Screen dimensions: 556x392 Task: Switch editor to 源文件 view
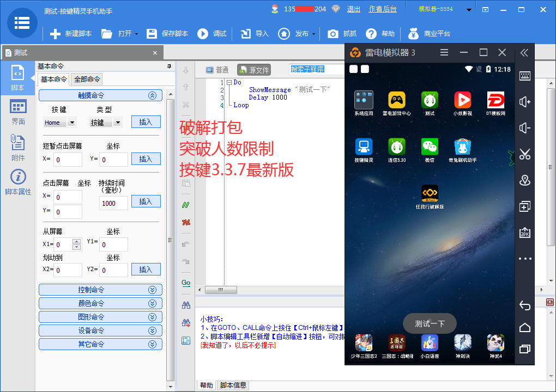254,70
